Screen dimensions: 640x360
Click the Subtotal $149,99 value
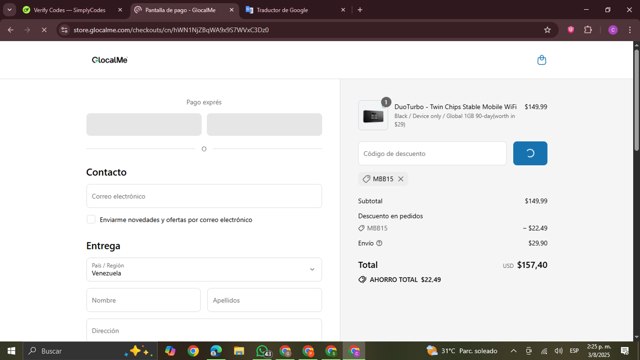(x=536, y=201)
